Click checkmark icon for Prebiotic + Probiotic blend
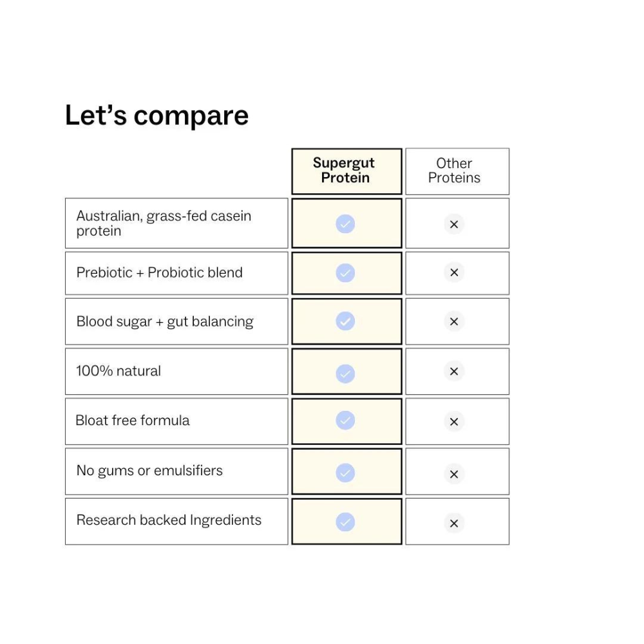This screenshot has width=644, height=644. pyautogui.click(x=345, y=273)
